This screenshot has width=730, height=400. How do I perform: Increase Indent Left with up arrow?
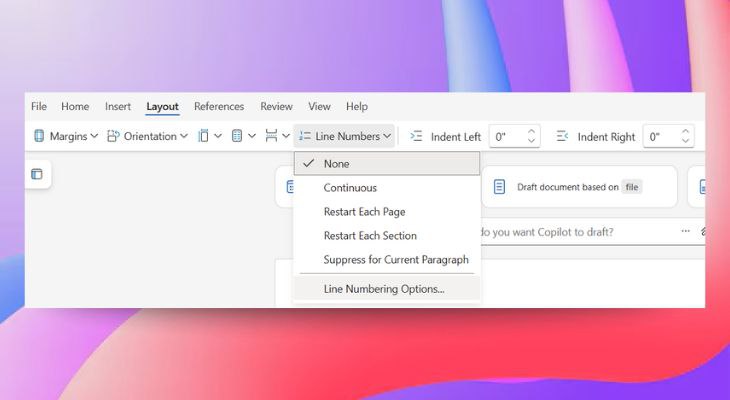[532, 131]
